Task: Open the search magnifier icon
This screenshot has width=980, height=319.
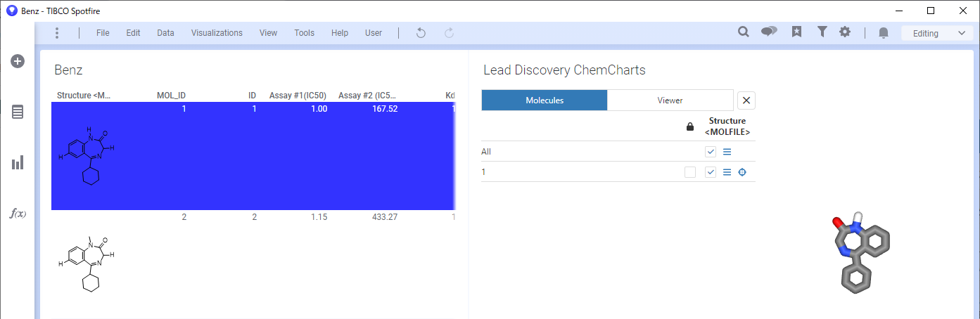Action: click(743, 32)
